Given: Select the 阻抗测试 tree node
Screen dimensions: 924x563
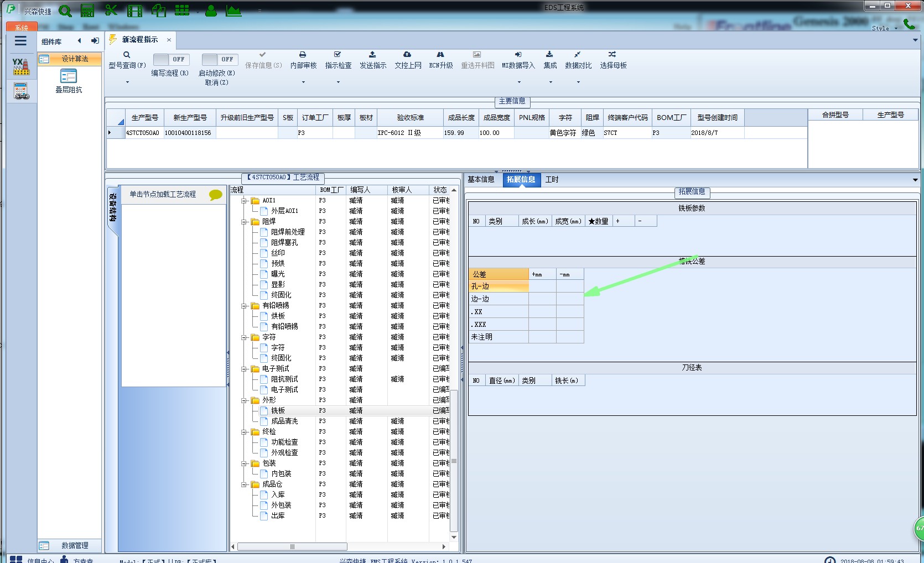Looking at the screenshot, I should [284, 379].
